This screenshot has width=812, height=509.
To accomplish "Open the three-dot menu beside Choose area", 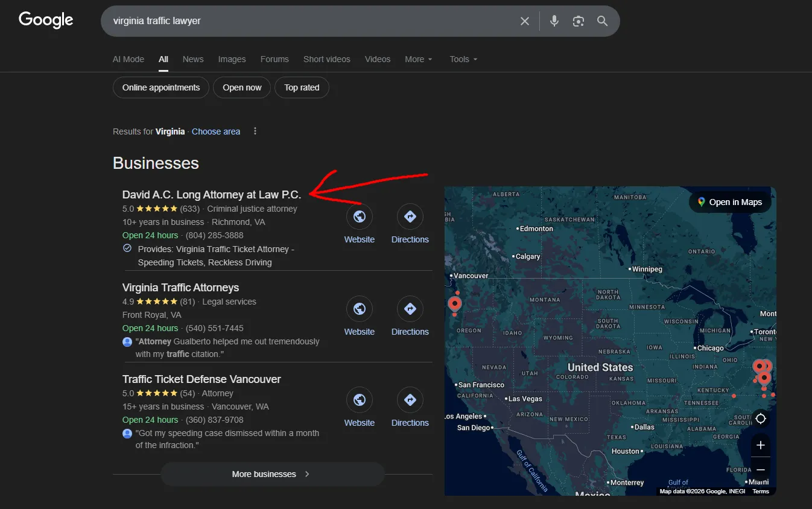I will coord(255,131).
